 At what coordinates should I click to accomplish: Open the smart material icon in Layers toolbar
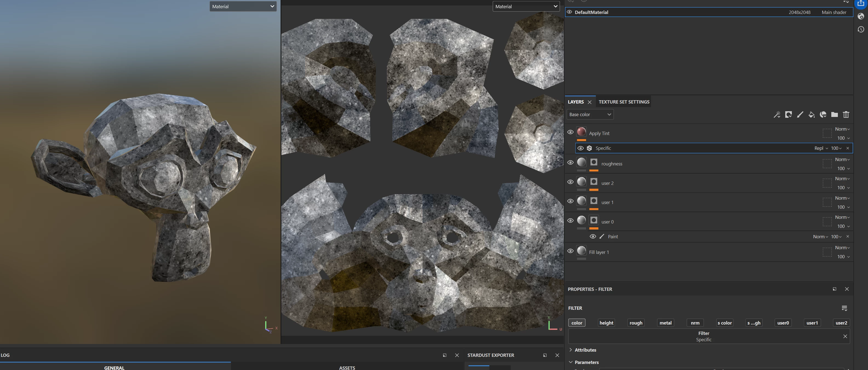click(823, 115)
